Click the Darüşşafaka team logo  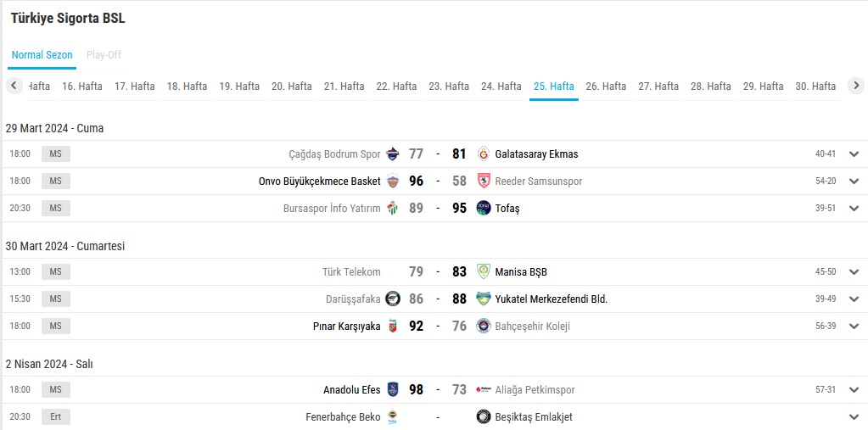point(392,299)
